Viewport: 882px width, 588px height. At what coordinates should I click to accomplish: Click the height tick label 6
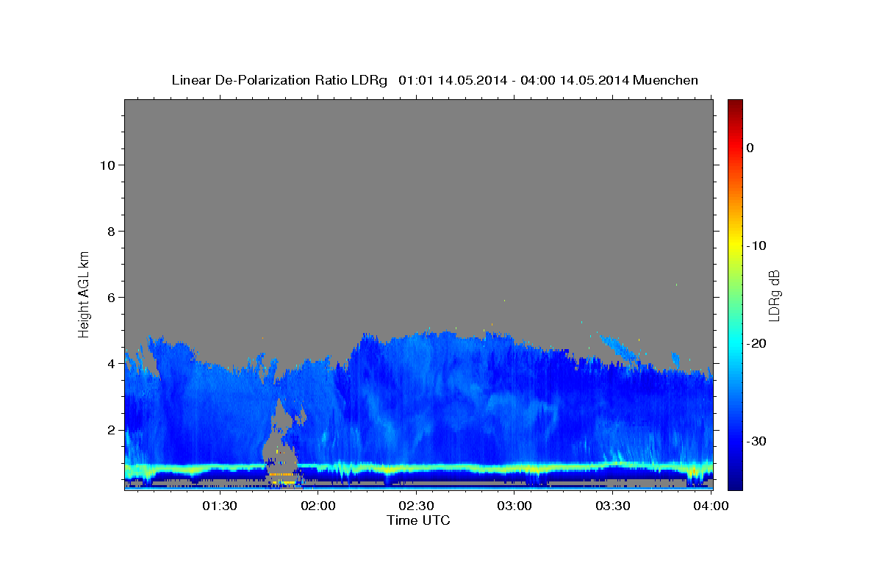111,298
